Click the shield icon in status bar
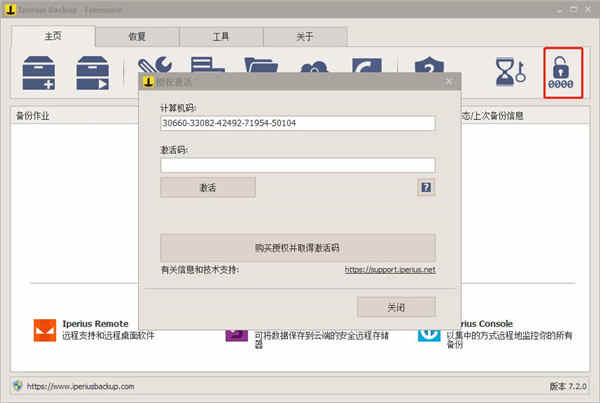 pos(17,386)
